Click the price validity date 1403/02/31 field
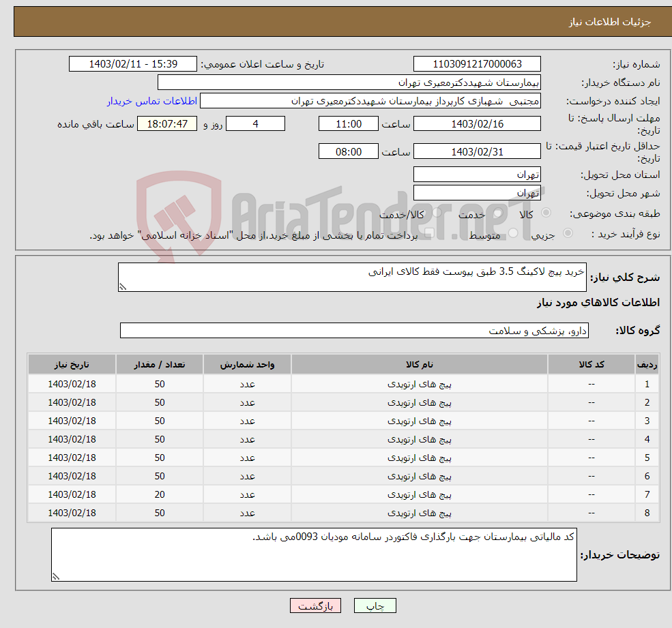 [x=477, y=151]
